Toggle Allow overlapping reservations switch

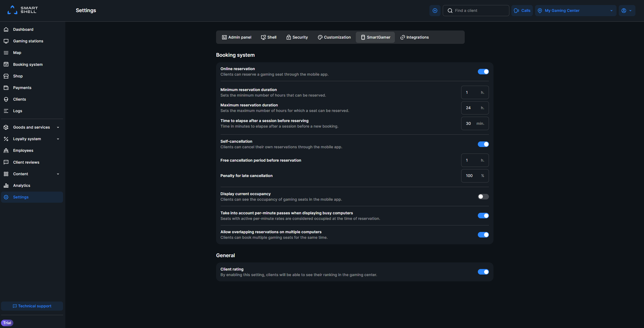[x=483, y=235]
